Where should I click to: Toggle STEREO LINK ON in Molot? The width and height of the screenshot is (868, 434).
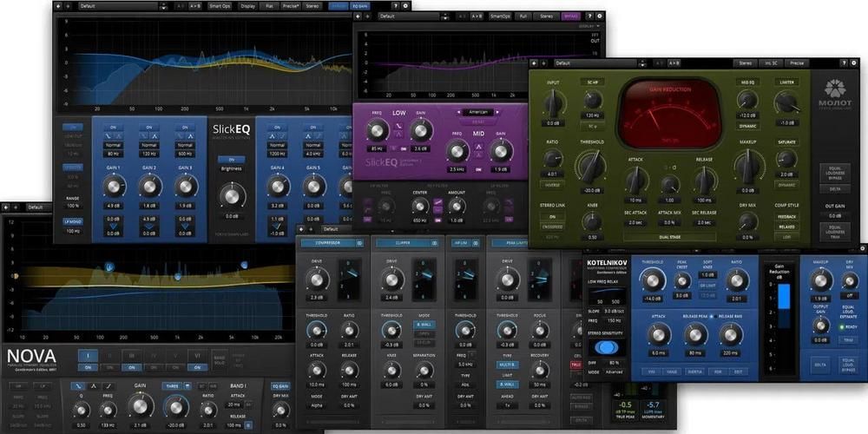click(552, 216)
